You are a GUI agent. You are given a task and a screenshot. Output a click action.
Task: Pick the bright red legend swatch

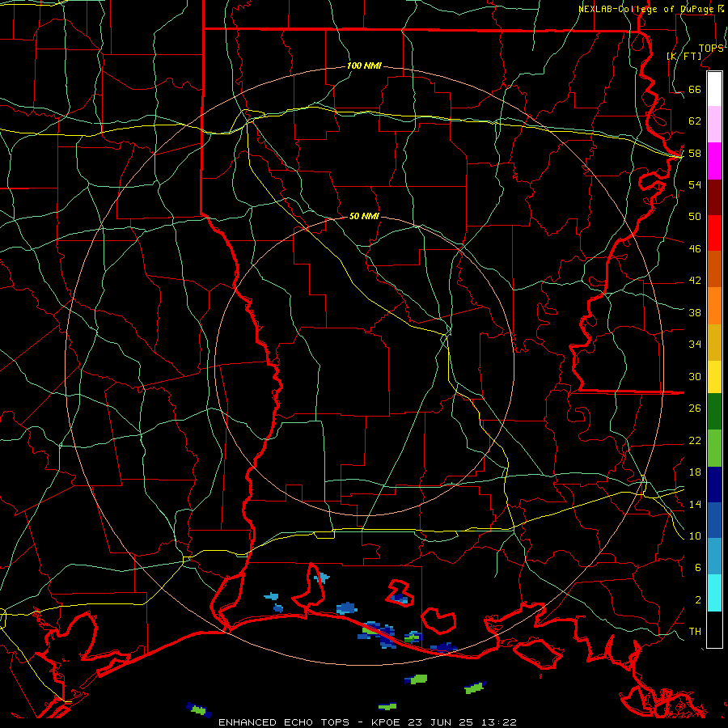(x=714, y=233)
